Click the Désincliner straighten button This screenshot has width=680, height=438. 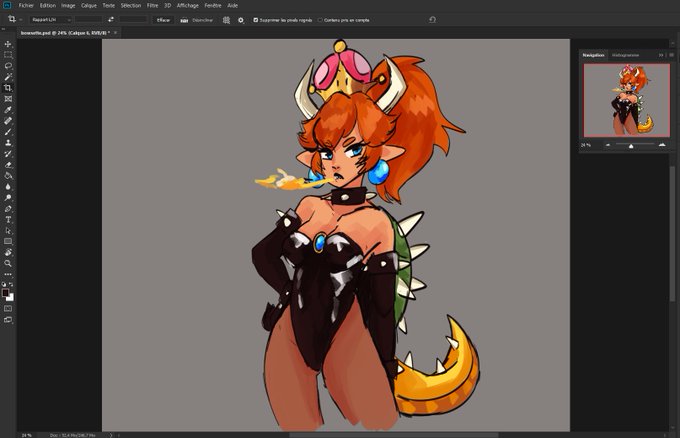click(196, 20)
